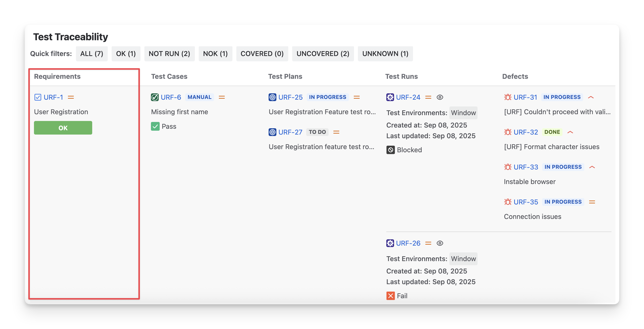Toggle the eye icon next to URF-26

tap(440, 243)
